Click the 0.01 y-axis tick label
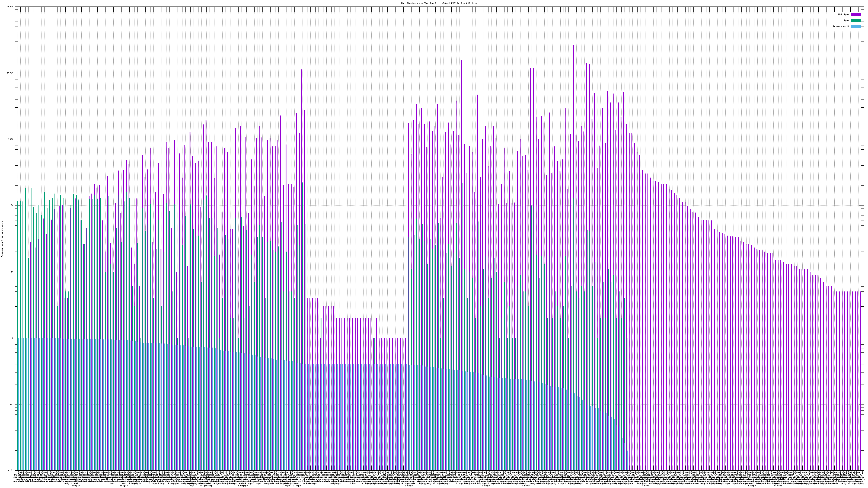Image resolution: width=868 pixels, height=488 pixels. (x=11, y=470)
